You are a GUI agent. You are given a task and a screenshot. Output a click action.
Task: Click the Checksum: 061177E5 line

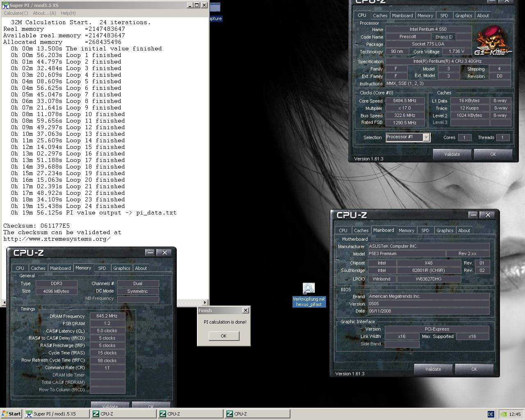pyautogui.click(x=37, y=226)
